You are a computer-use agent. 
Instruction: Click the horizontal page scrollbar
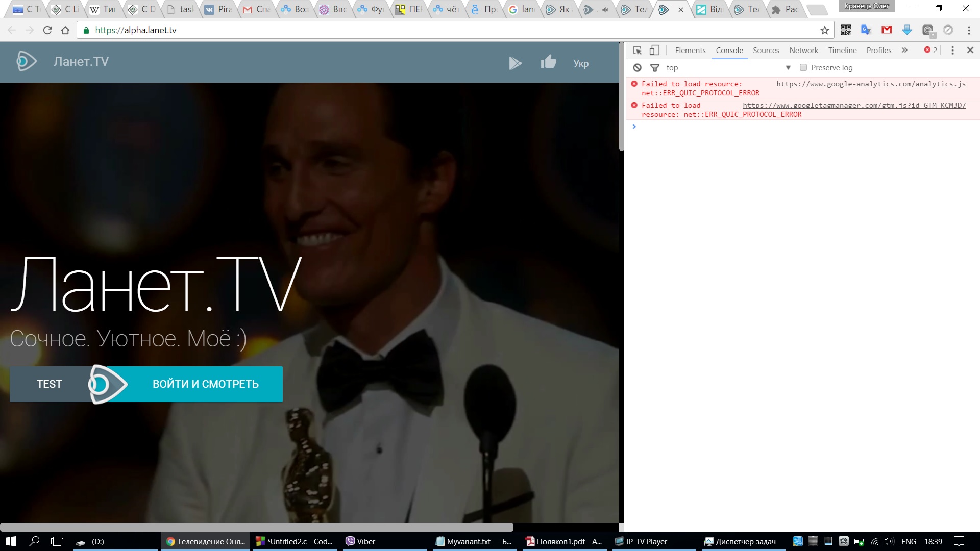(x=256, y=527)
